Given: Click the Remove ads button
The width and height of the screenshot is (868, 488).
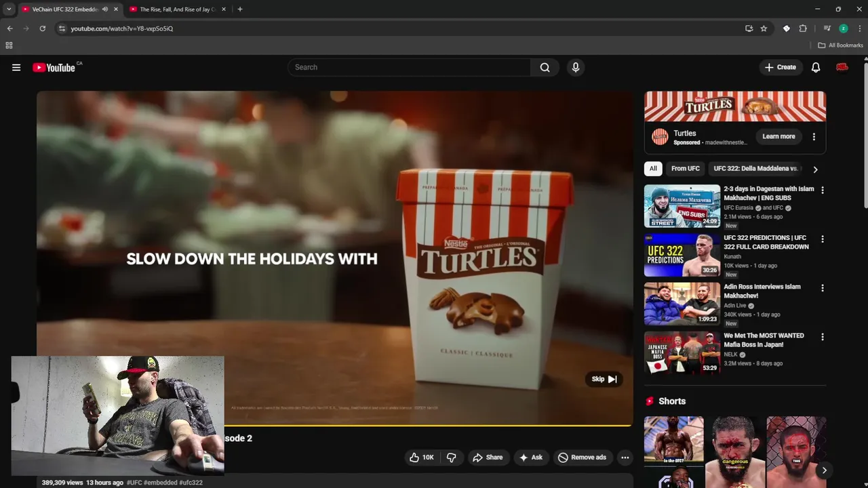Looking at the screenshot, I should 582,457.
